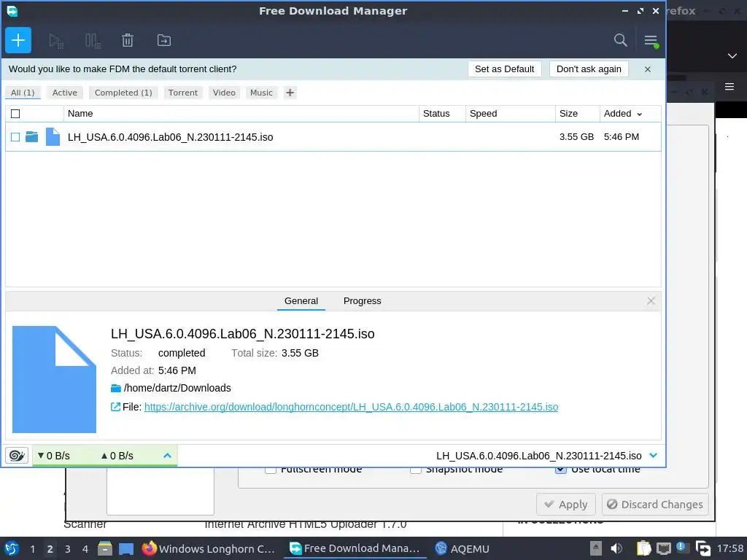
Task: Open the Lubuntu start menu icon
Action: 12,548
